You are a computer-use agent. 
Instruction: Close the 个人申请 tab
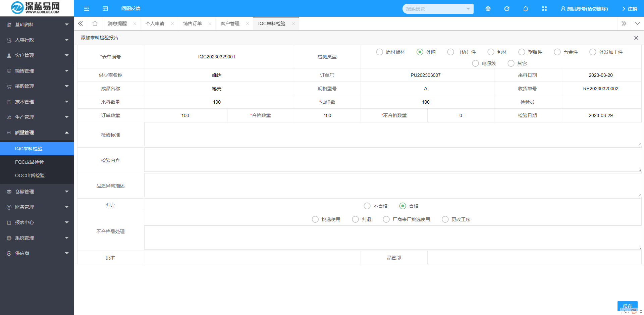coord(172,23)
